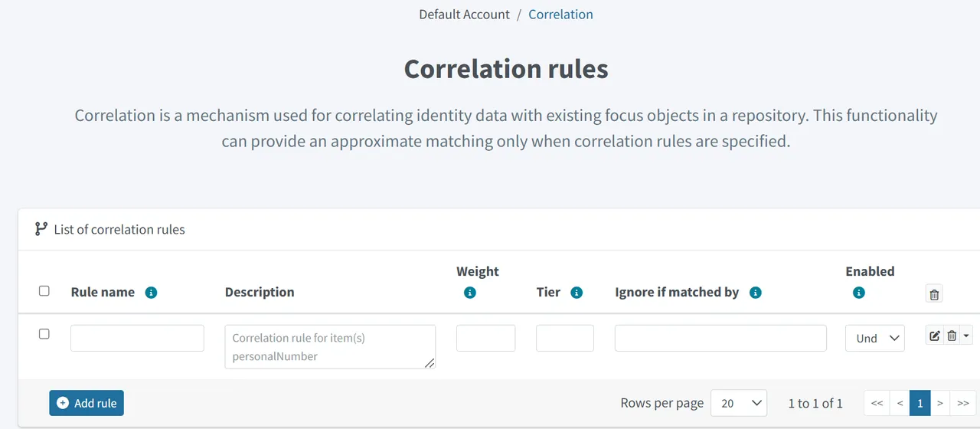Click the Rule name input field
The width and height of the screenshot is (980, 429).
[137, 338]
